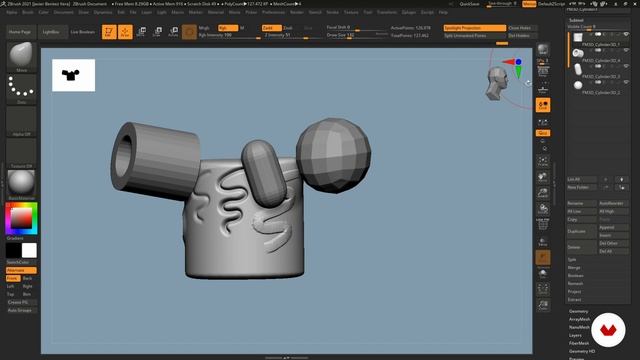The image size is (640, 360).
Task: Click the Solo mode button
Action: (543, 273)
